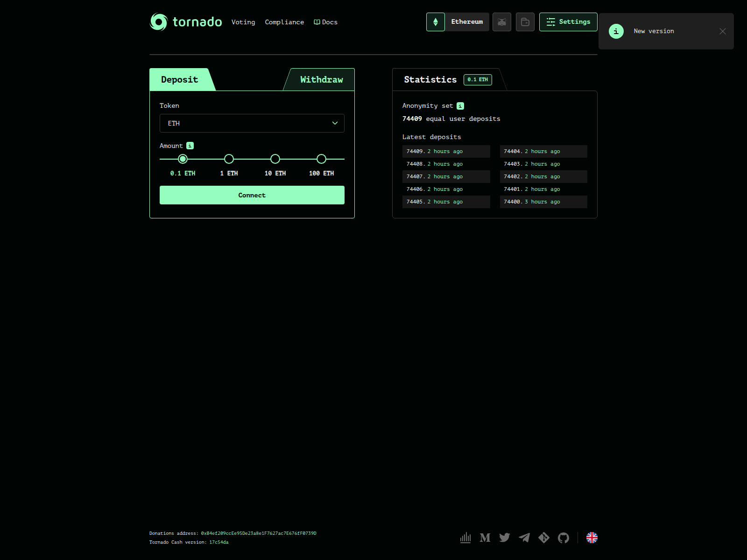This screenshot has width=747, height=560.
Task: Click the wallet icon in header
Action: (x=525, y=22)
